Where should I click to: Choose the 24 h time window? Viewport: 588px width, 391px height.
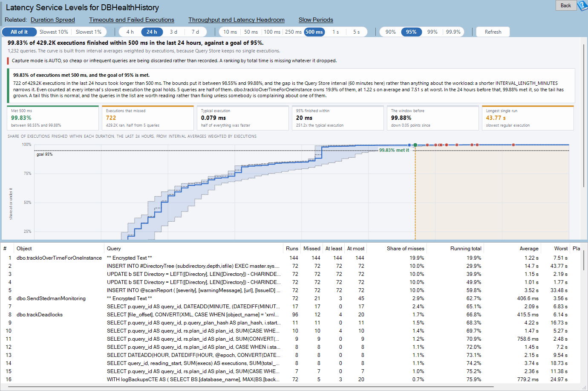152,32
